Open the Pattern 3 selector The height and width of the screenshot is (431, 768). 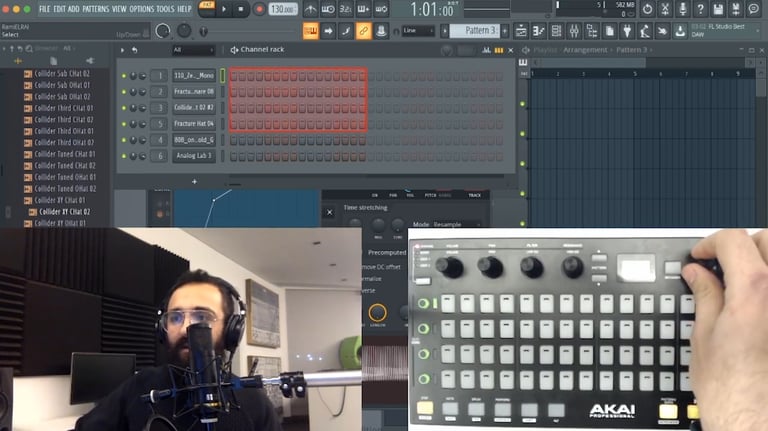pos(475,31)
